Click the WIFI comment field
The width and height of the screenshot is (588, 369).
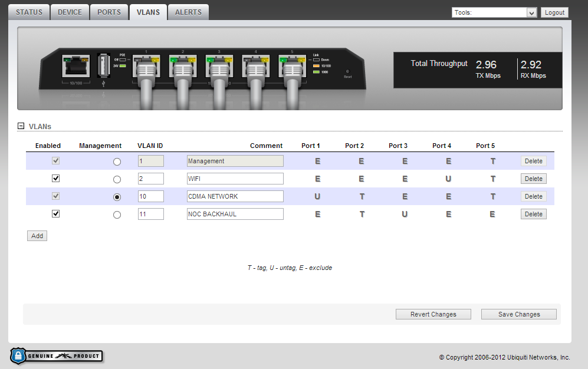pyautogui.click(x=235, y=179)
